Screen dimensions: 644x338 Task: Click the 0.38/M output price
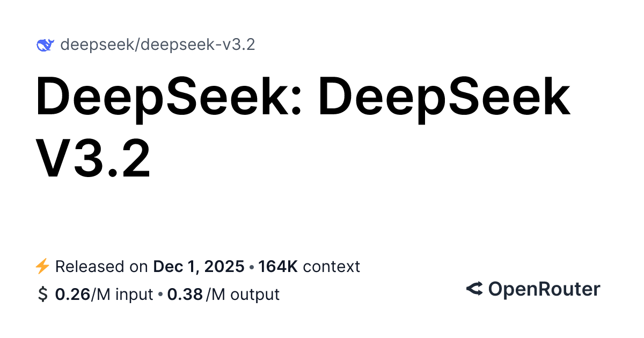pos(223,295)
